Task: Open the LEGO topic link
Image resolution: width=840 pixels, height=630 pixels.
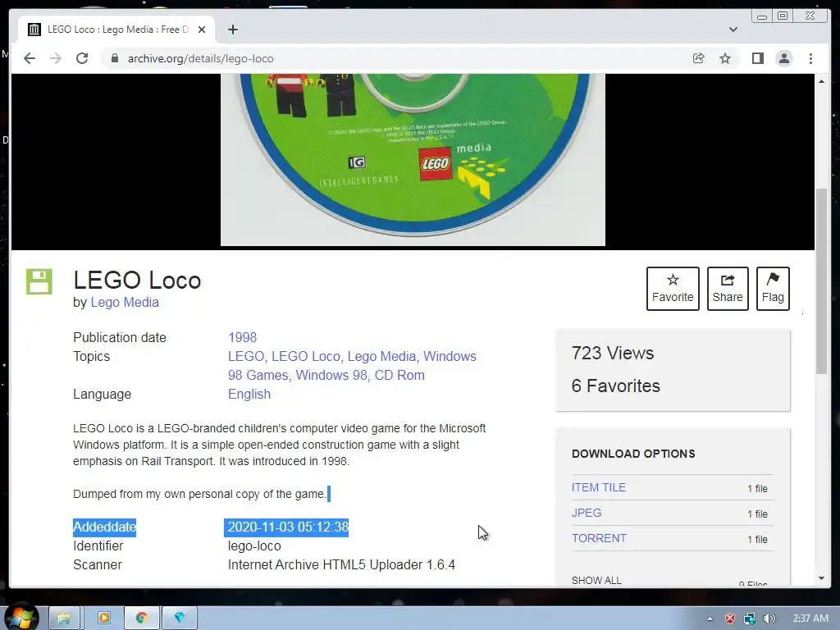Action: coord(246,356)
